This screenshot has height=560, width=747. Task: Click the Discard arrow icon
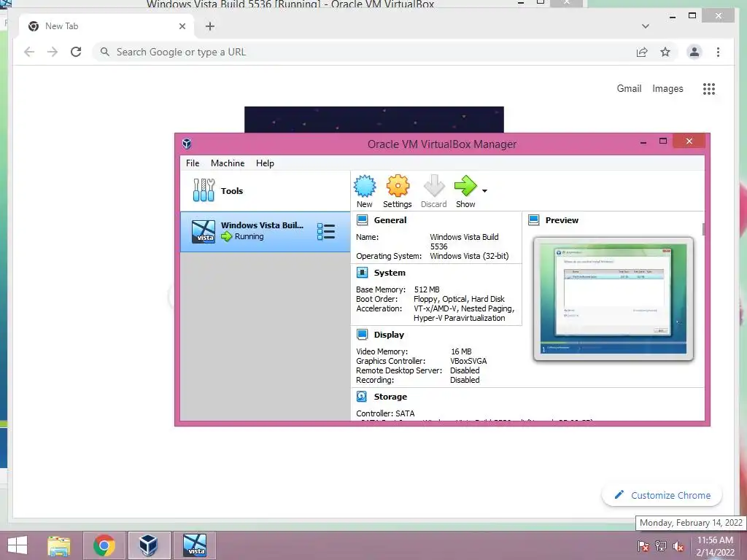433,186
